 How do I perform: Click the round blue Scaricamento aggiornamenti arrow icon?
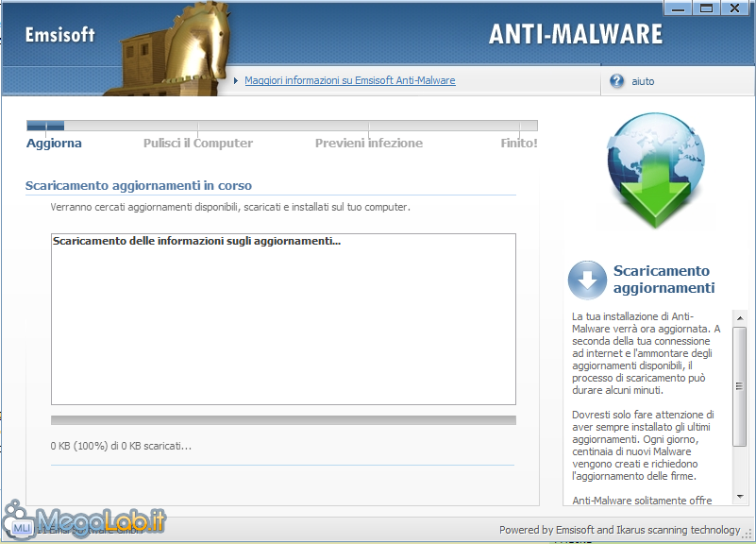tap(587, 280)
